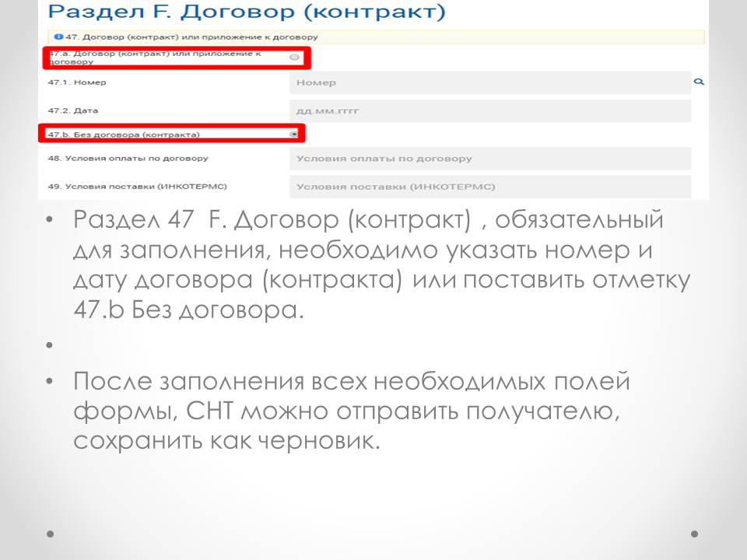Click the search magnifier icon next to Номер

(x=698, y=81)
